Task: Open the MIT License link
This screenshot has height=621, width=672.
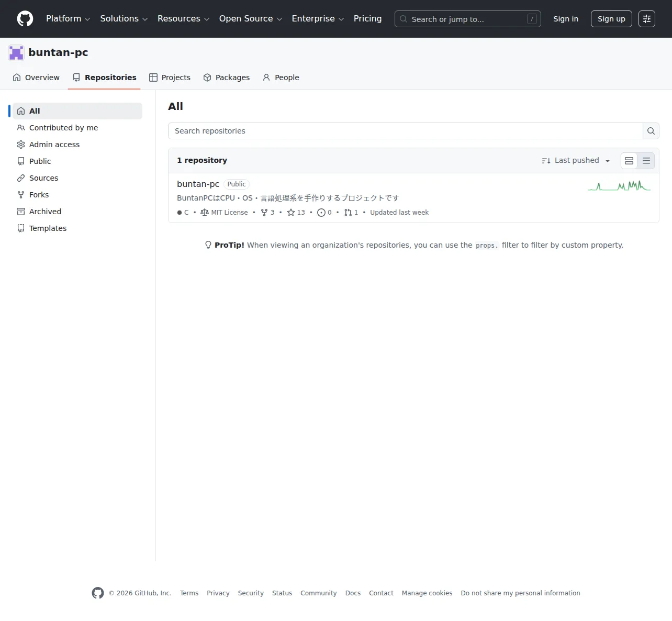Action: [x=225, y=213]
